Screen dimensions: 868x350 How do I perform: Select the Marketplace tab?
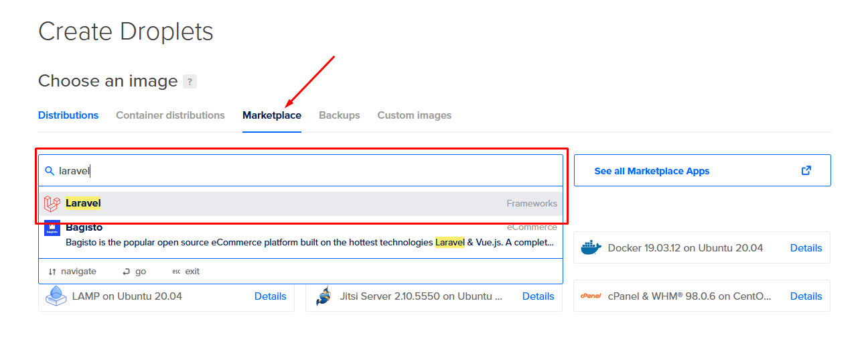coord(272,115)
